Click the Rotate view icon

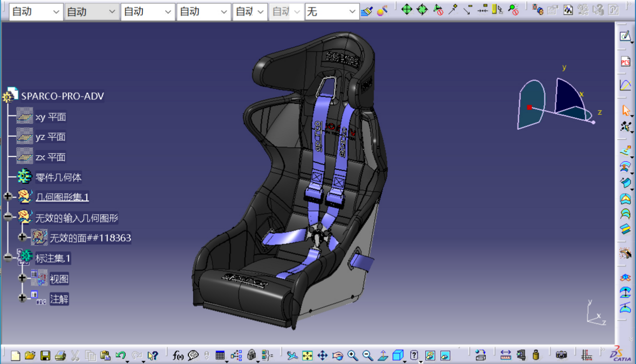338,355
